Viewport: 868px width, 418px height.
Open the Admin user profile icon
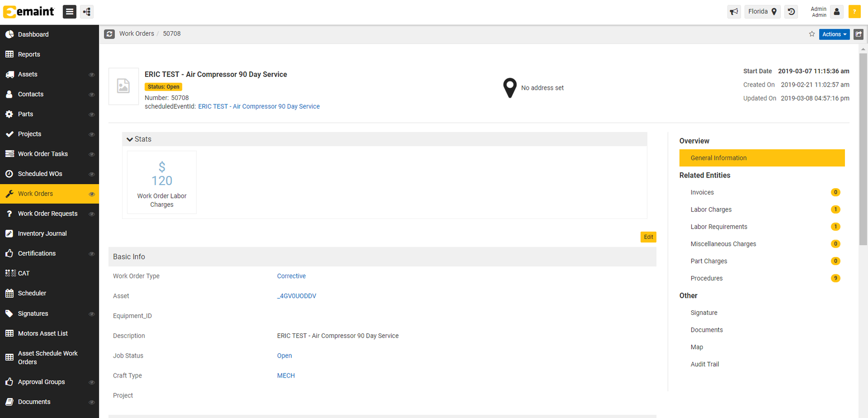point(837,11)
